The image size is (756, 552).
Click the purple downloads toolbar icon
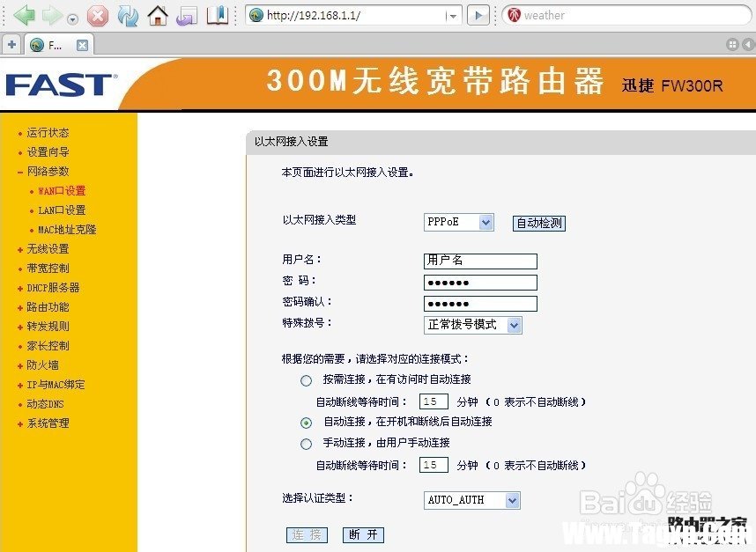point(187,16)
